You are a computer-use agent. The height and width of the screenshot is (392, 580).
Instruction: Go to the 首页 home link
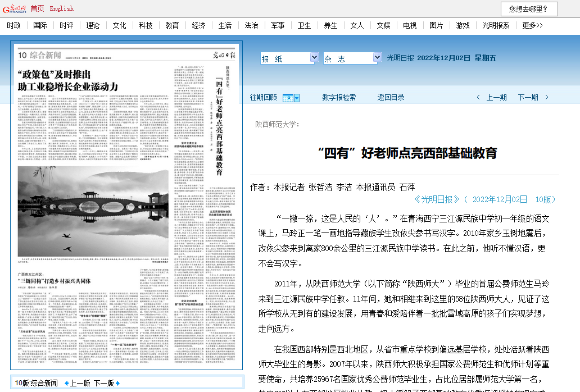[x=37, y=8]
